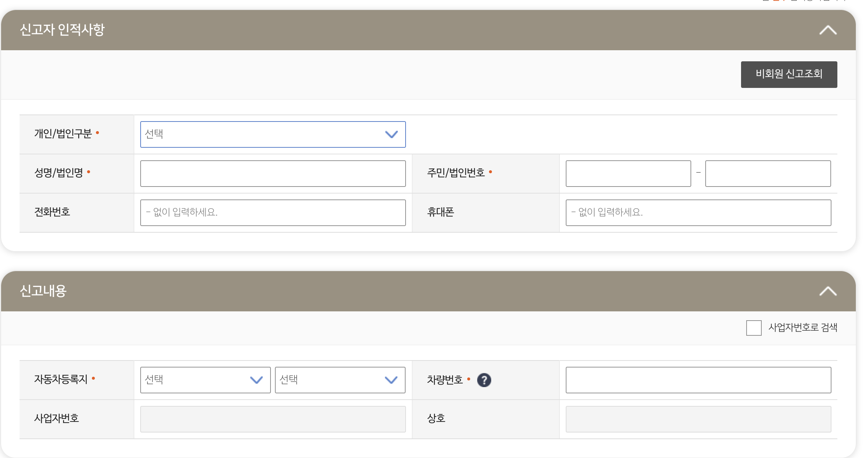
Task: Open the second 자동차등록지 dropdown
Action: [340, 380]
